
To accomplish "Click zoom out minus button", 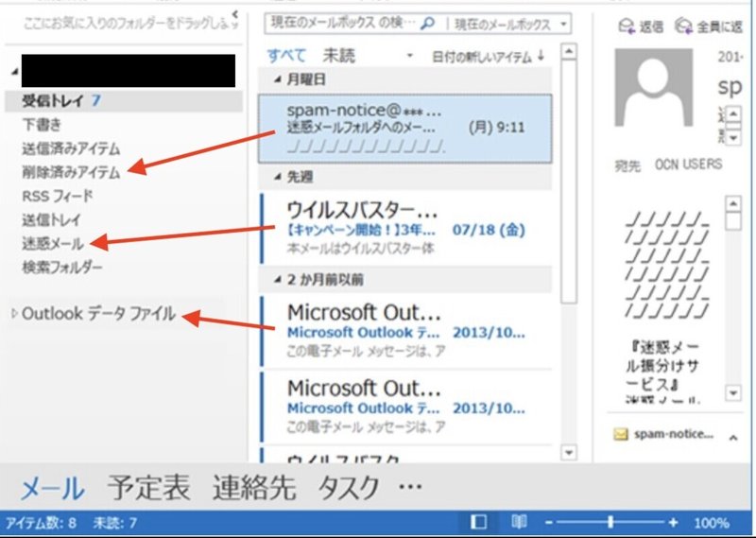I will (549, 523).
